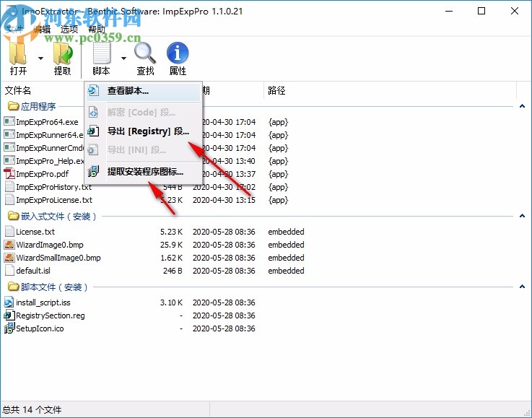Click the ImpExpRunnerCmd file icon
The height and width of the screenshot is (418, 532).
coord(9,147)
